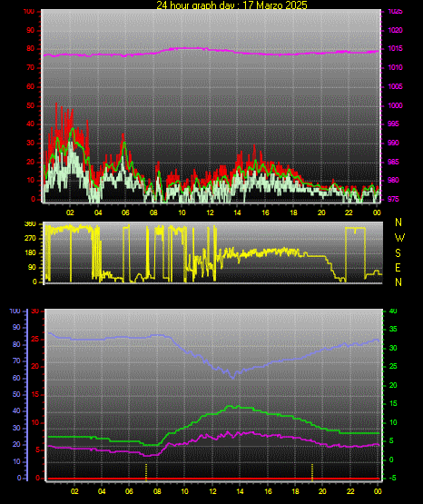The image size is (423, 504).
Task: Click the graph title showing 17 Marzo 2025
Action: pos(231,5)
